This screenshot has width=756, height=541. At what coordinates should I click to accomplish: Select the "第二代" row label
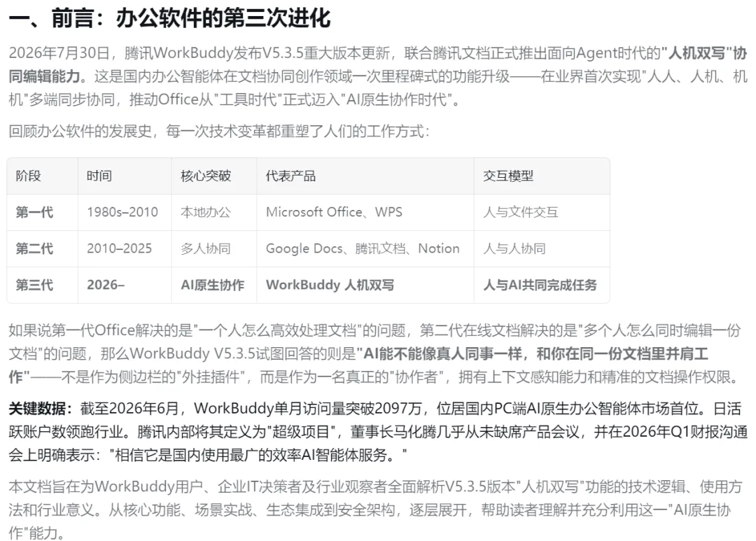coord(35,248)
